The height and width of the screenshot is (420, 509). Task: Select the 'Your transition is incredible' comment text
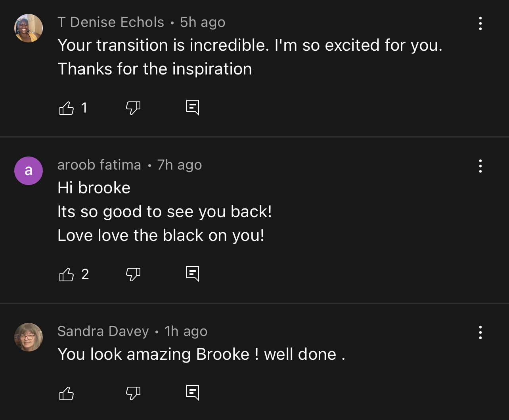(x=250, y=57)
